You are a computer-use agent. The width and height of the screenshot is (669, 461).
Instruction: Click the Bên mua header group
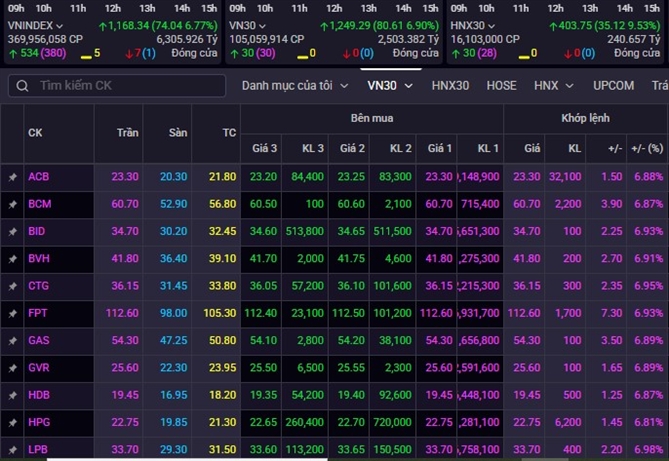pyautogui.click(x=372, y=118)
